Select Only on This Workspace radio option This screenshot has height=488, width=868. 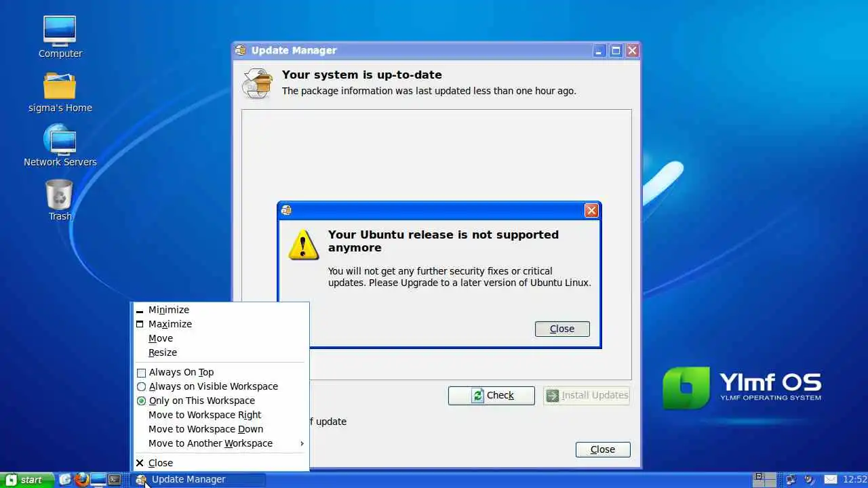141,401
